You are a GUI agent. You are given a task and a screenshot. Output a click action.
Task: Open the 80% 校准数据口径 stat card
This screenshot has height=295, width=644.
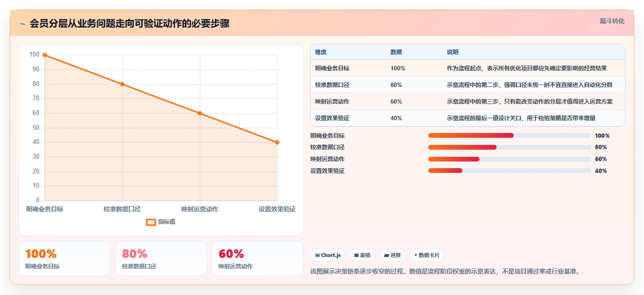tap(161, 258)
